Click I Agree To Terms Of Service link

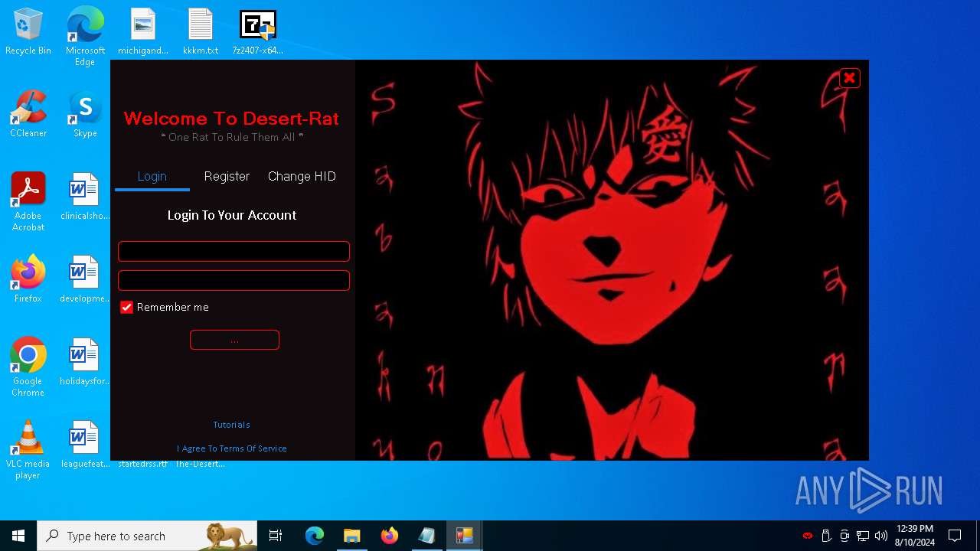pos(231,448)
